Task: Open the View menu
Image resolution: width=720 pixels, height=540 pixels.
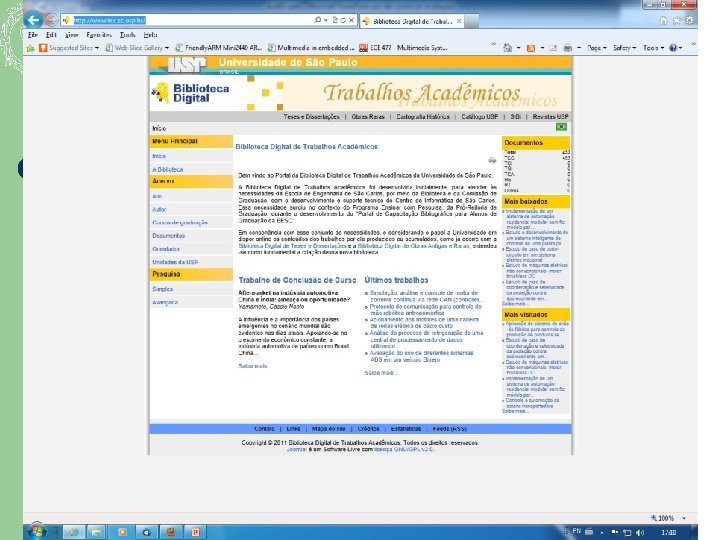Action: click(x=71, y=35)
